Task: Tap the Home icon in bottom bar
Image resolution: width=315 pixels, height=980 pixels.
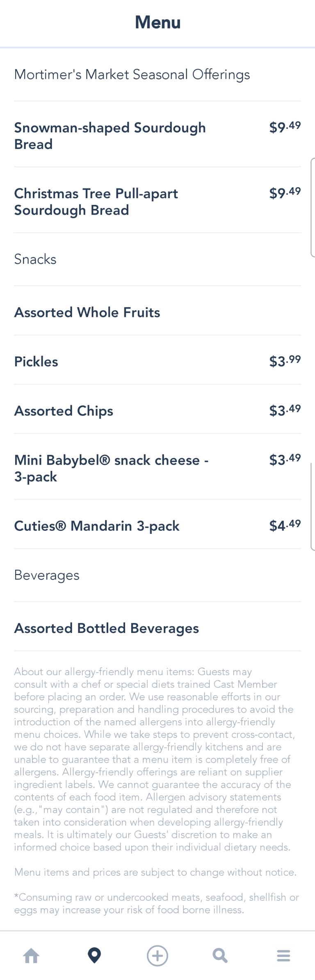Action: [x=31, y=955]
